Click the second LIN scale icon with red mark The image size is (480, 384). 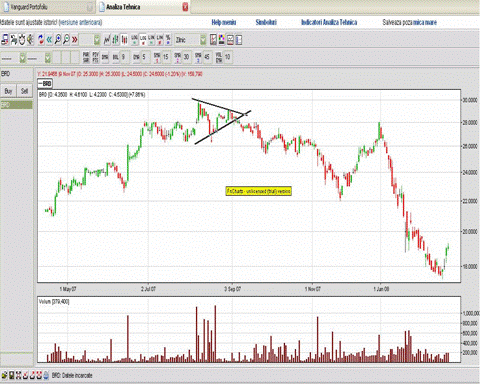tap(160, 39)
